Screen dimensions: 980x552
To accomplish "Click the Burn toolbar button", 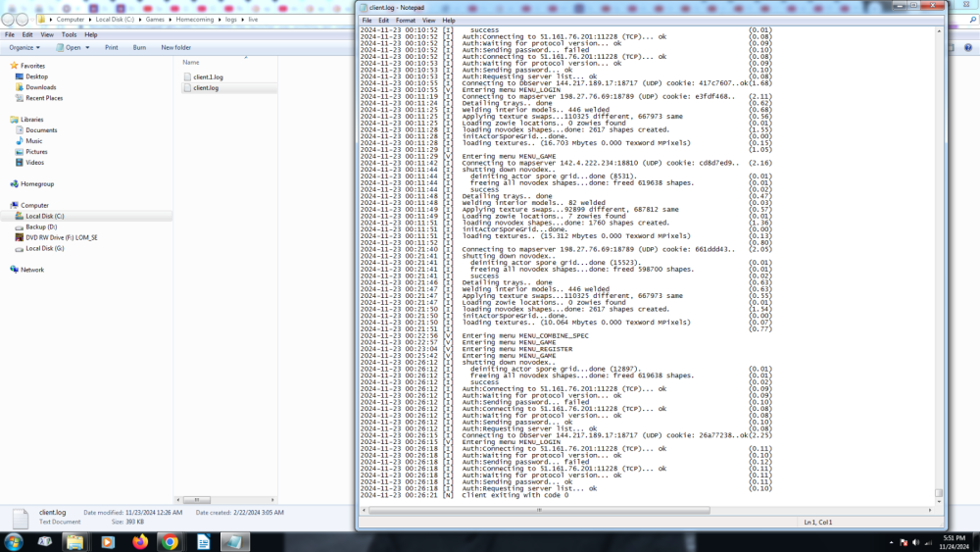I will (140, 47).
